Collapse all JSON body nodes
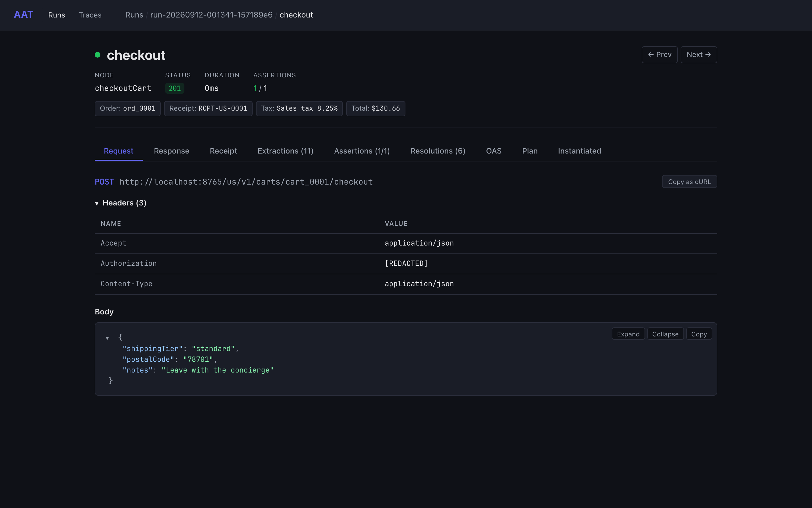This screenshot has height=508, width=812. [665, 334]
